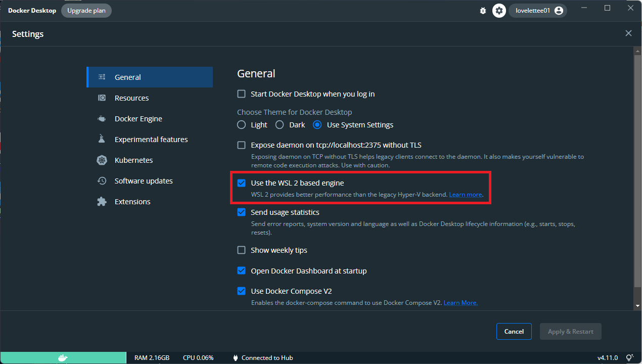
Task: Open Learn More link for Compose V2
Action: (x=460, y=303)
